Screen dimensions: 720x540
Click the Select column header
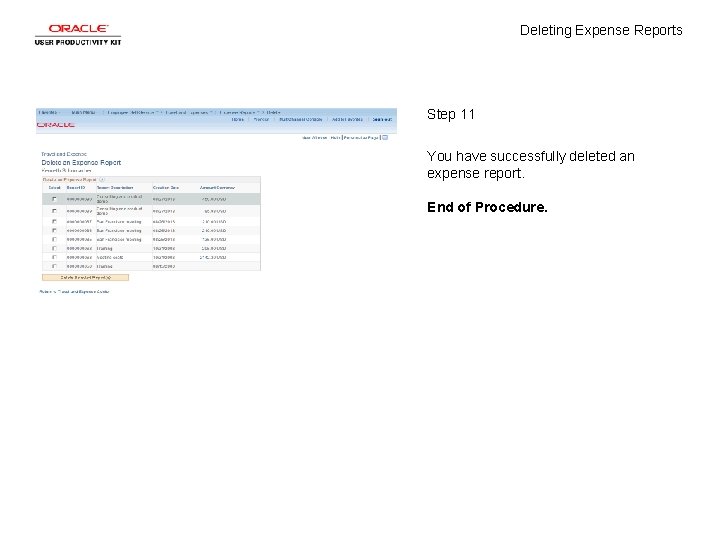click(x=54, y=188)
